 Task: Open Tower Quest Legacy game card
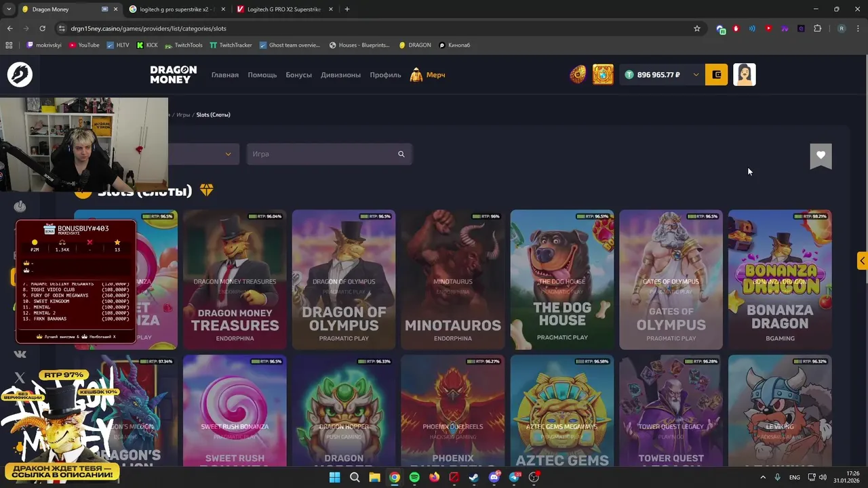[671, 411]
